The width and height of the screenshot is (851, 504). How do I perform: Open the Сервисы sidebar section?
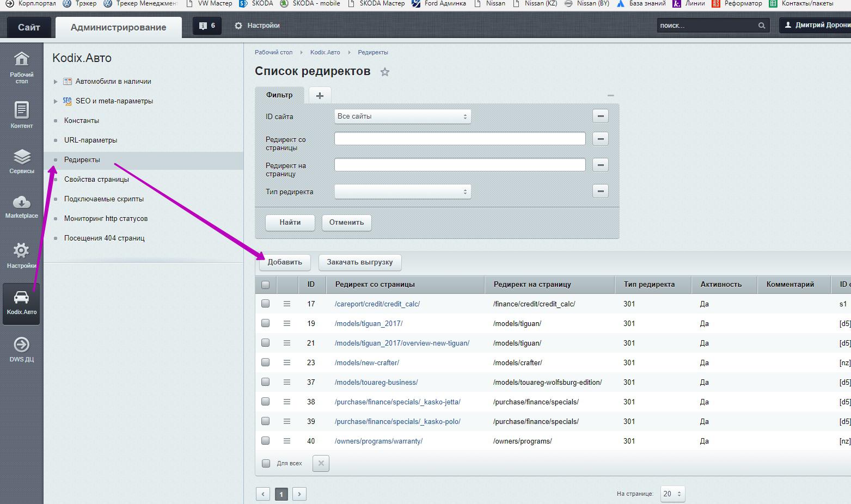[21, 161]
